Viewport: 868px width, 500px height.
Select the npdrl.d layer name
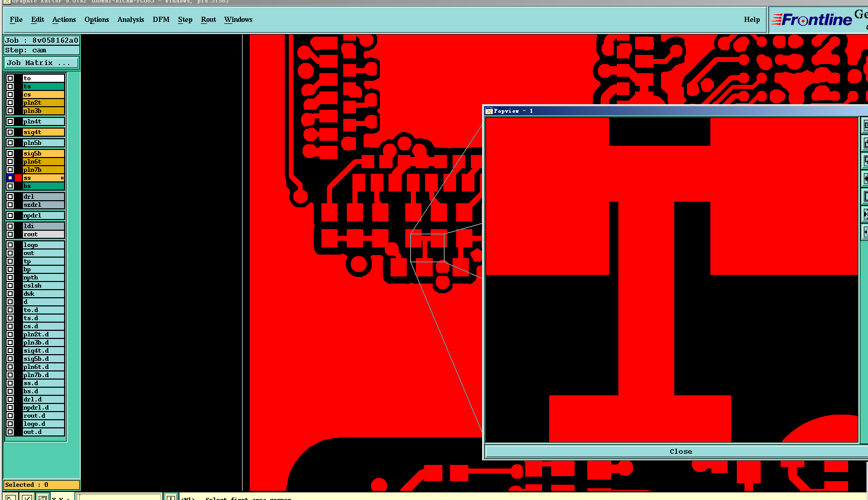[x=44, y=408]
